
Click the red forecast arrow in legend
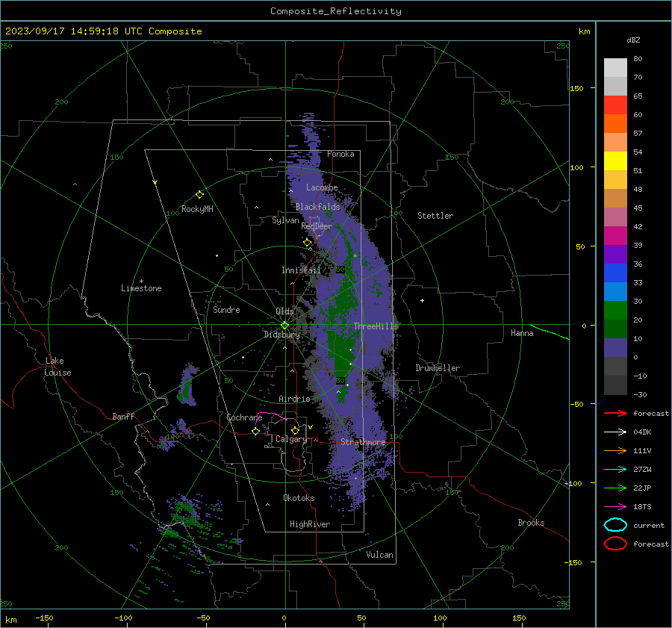click(x=615, y=413)
